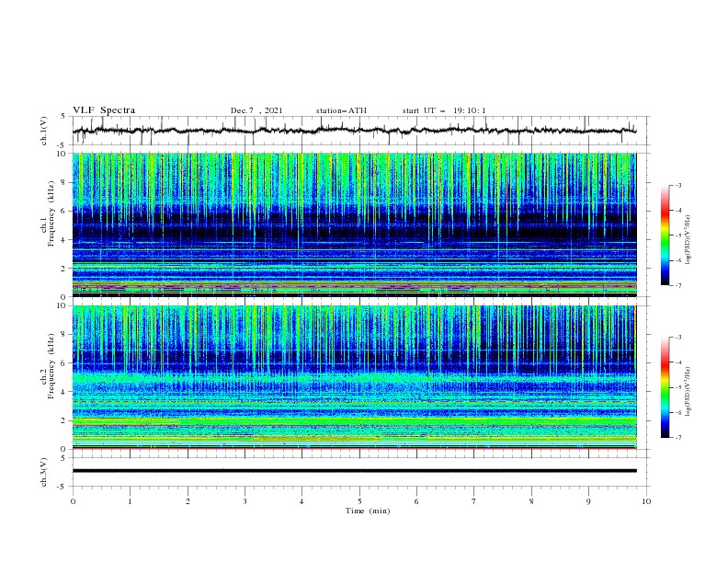Click the ch.1 color bar "log(PSD)(V²/Hz)" label

click(688, 240)
